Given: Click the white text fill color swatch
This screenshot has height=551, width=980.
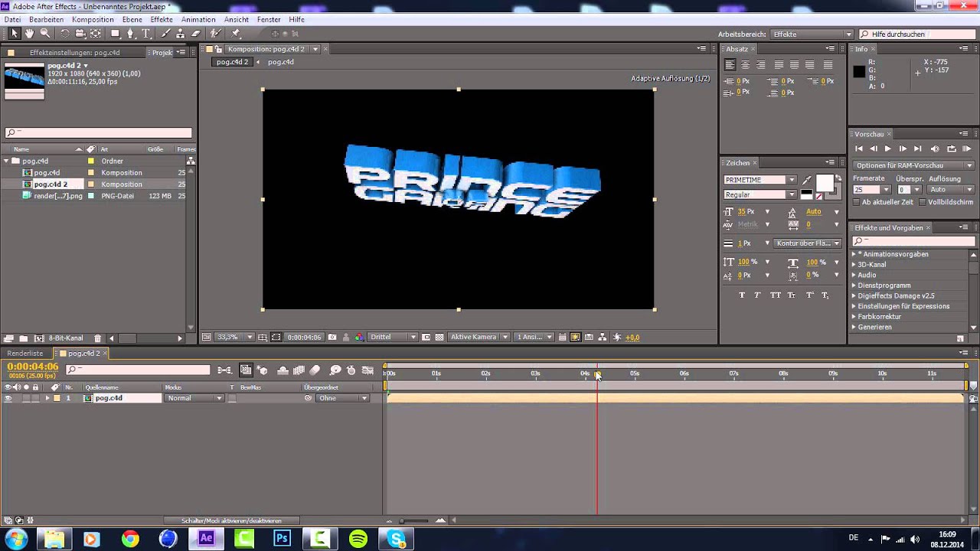Looking at the screenshot, I should point(824,183).
